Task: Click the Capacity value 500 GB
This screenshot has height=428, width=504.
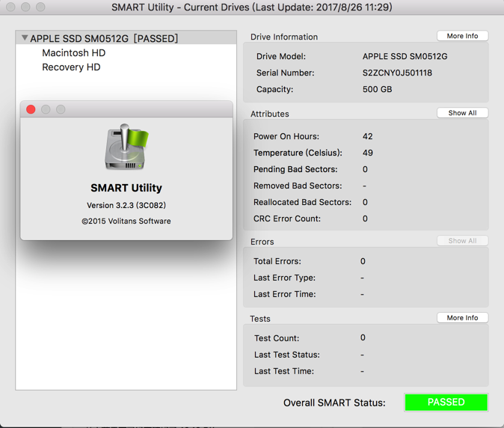Action: click(378, 89)
